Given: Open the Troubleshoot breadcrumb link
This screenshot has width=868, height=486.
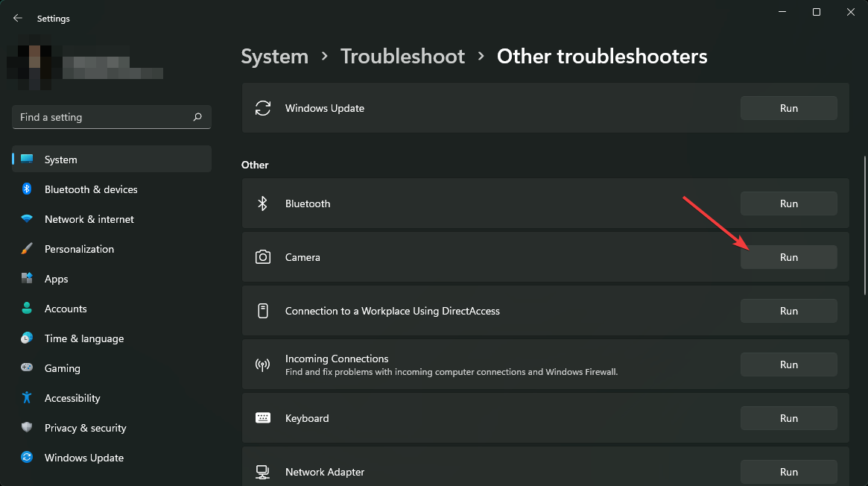Looking at the screenshot, I should 402,56.
